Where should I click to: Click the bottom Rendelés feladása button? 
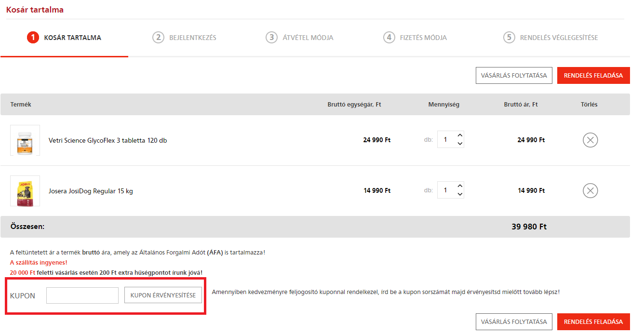(593, 322)
